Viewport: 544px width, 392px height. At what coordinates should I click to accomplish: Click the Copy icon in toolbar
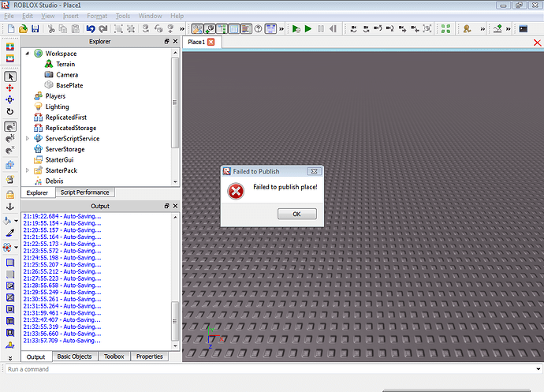tap(63, 29)
